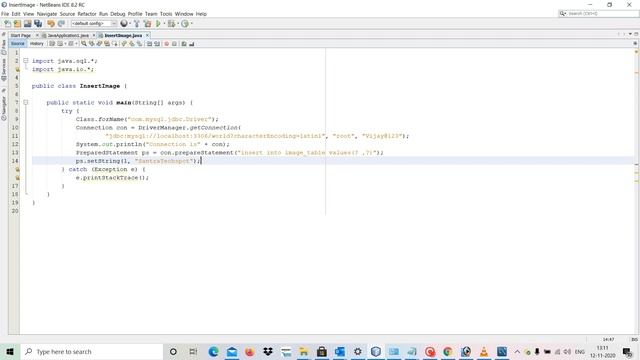Image resolution: width=640 pixels, height=360 pixels.
Task: Click error stripe mark at top right
Action: click(x=636, y=52)
